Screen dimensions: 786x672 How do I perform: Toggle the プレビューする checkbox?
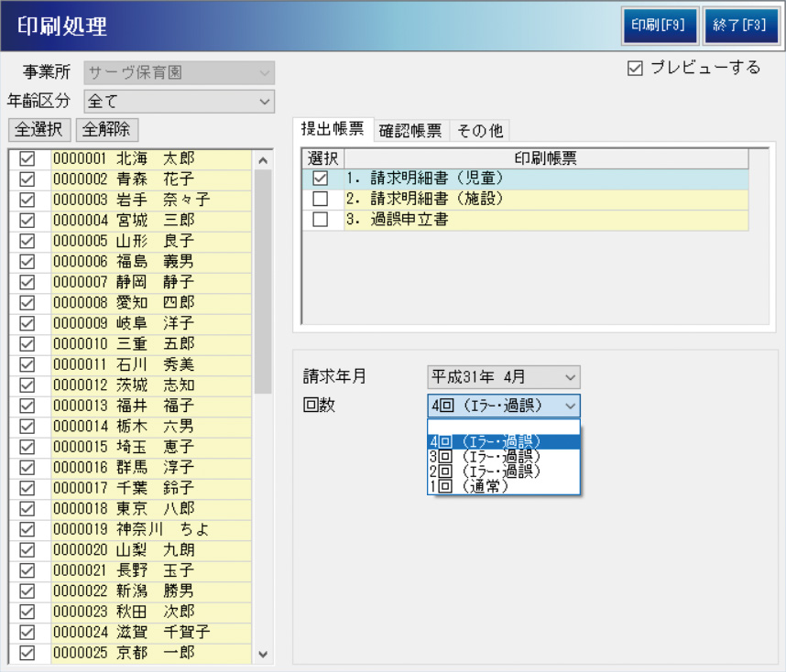(x=636, y=69)
